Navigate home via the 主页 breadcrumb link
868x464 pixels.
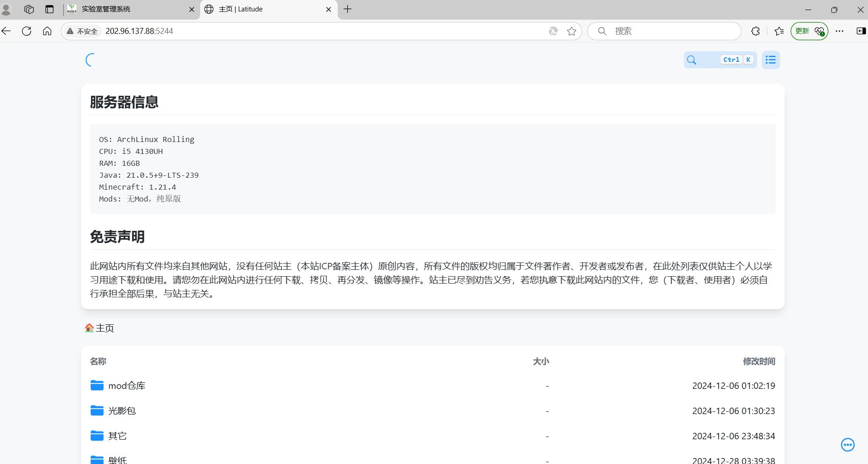(99, 328)
